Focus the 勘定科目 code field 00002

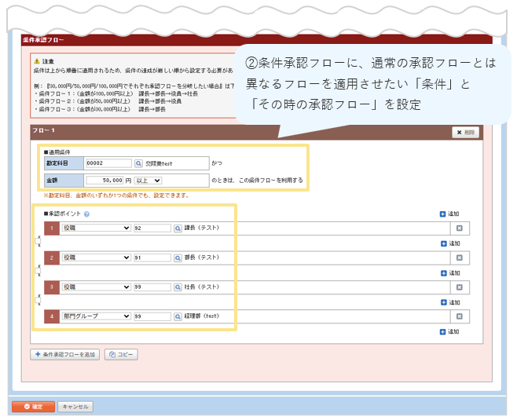coord(108,163)
